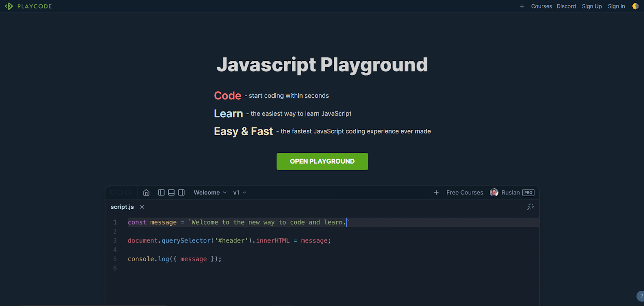Image resolution: width=644 pixels, height=306 pixels.
Task: Click the PlayCode logo icon
Action: [x=9, y=6]
